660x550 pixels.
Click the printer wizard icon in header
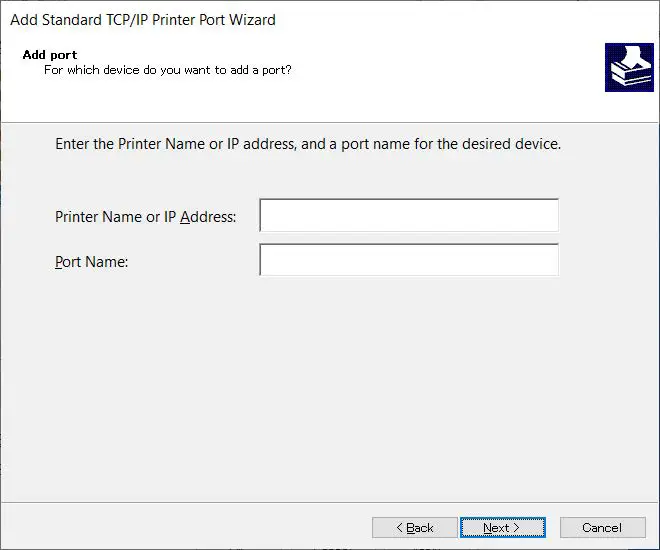[x=629, y=67]
